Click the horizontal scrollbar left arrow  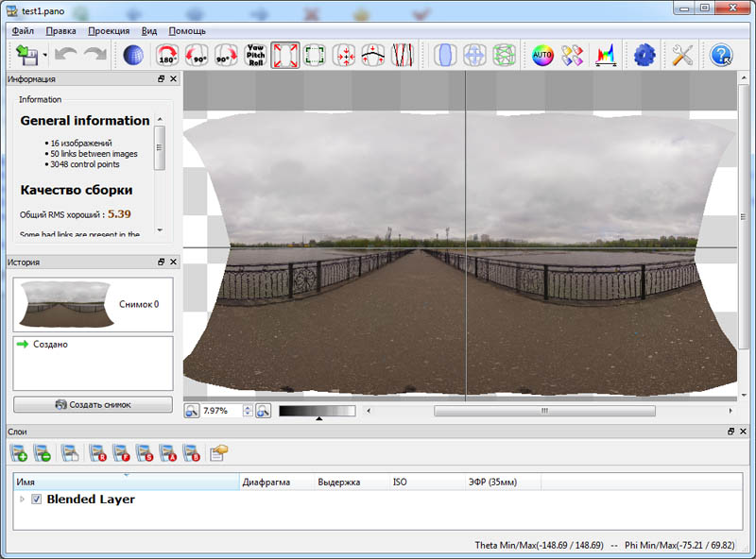[x=369, y=411]
